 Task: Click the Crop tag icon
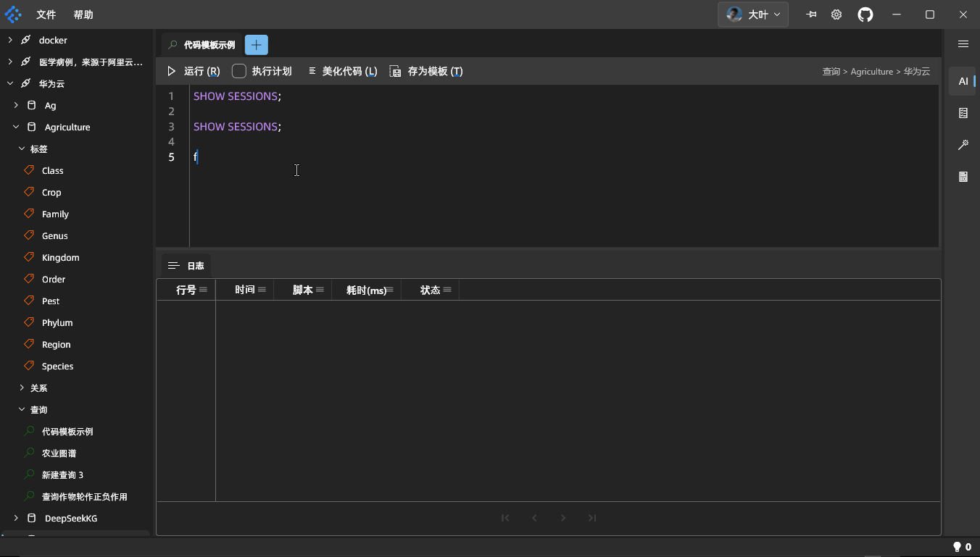tap(29, 192)
